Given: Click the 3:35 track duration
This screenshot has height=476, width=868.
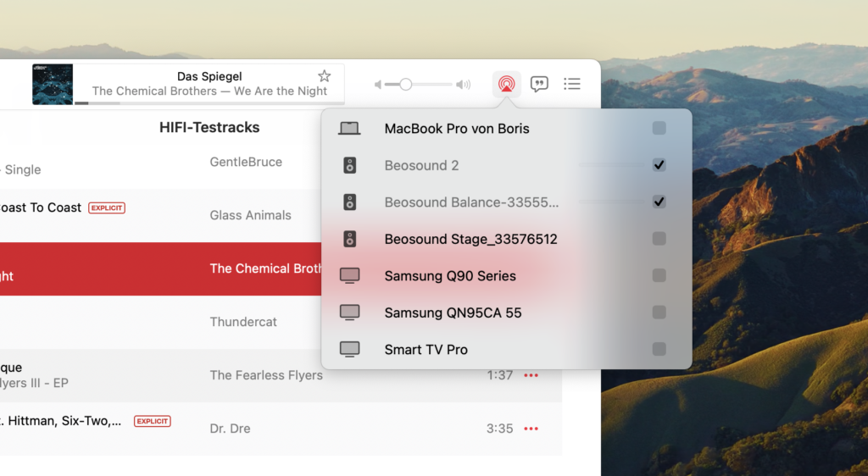Looking at the screenshot, I should pyautogui.click(x=499, y=429).
